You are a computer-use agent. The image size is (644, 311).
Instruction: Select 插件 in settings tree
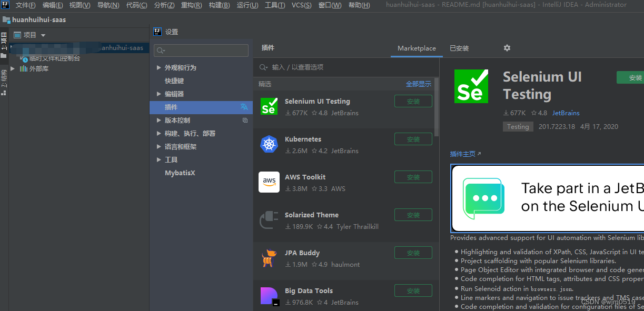point(201,107)
